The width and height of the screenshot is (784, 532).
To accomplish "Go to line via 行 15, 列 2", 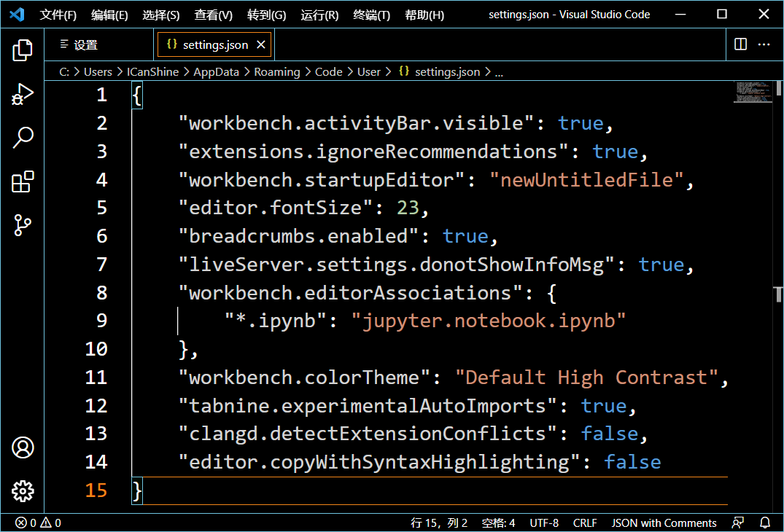I will point(439,523).
